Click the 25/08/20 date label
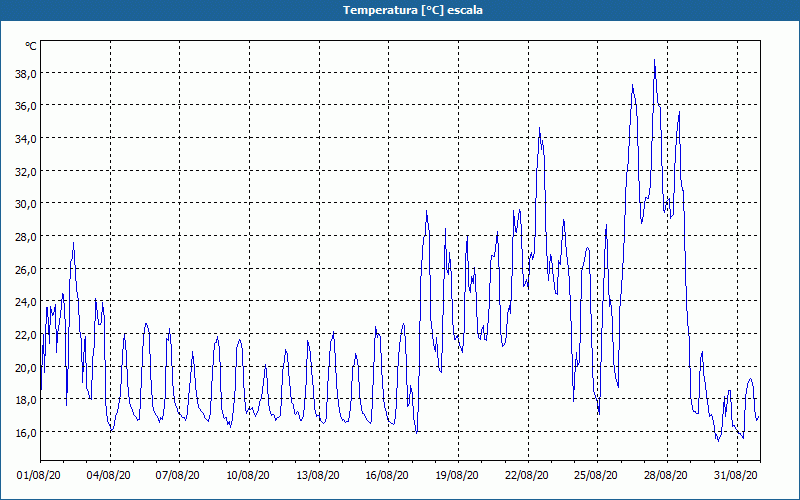The height and width of the screenshot is (500, 800). 596,476
